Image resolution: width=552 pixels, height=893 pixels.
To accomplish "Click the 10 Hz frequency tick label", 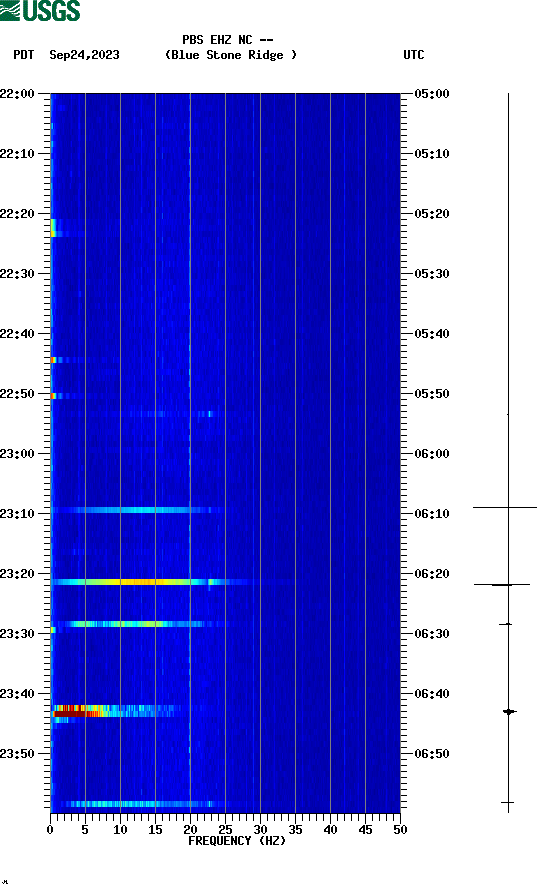I will click(120, 830).
